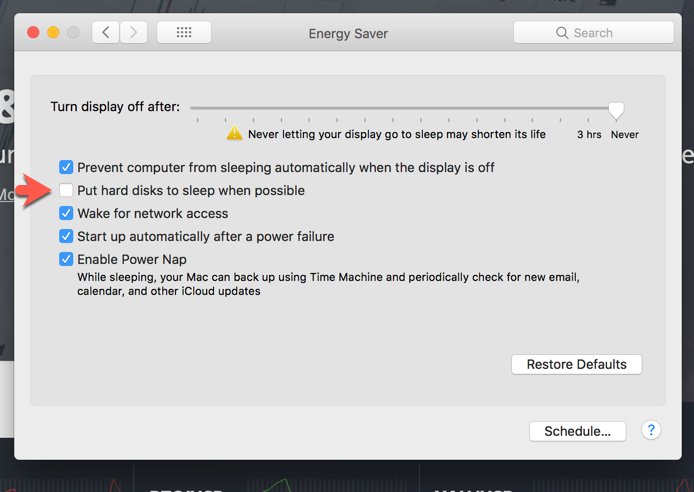Image resolution: width=694 pixels, height=492 pixels.
Task: Go forward with the right chevron button
Action: [x=133, y=32]
